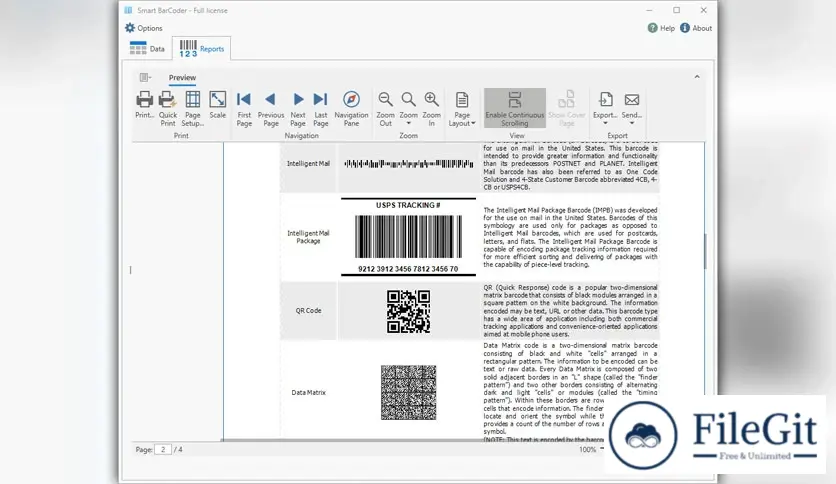Click the page number input field

pos(163,449)
